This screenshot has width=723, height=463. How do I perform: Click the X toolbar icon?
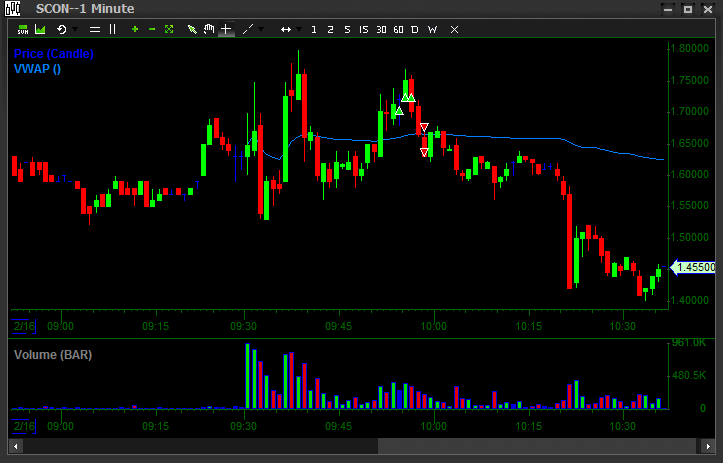click(x=454, y=30)
